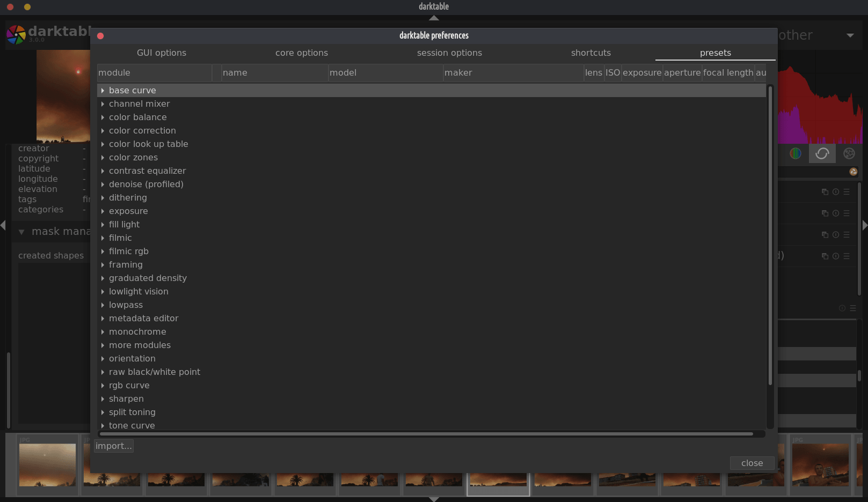Expand the channel mixer presets row
The height and width of the screenshot is (502, 868).
[103, 104]
